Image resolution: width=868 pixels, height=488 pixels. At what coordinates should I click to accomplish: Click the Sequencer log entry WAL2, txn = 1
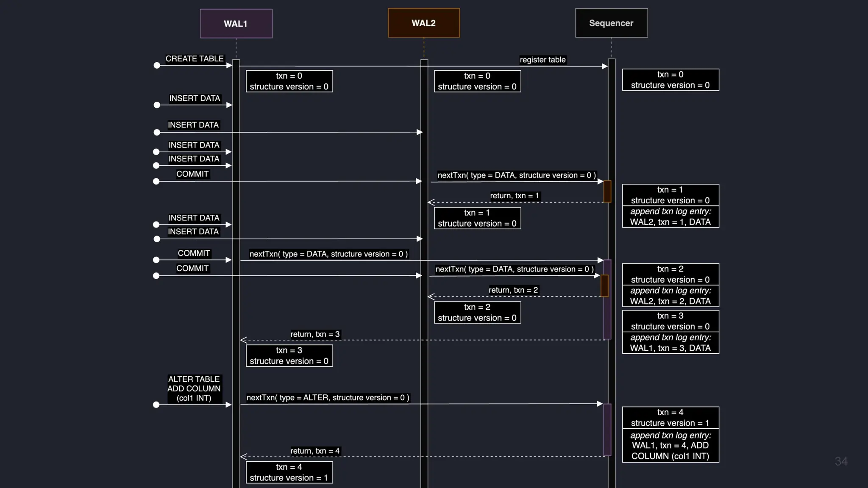point(670,216)
